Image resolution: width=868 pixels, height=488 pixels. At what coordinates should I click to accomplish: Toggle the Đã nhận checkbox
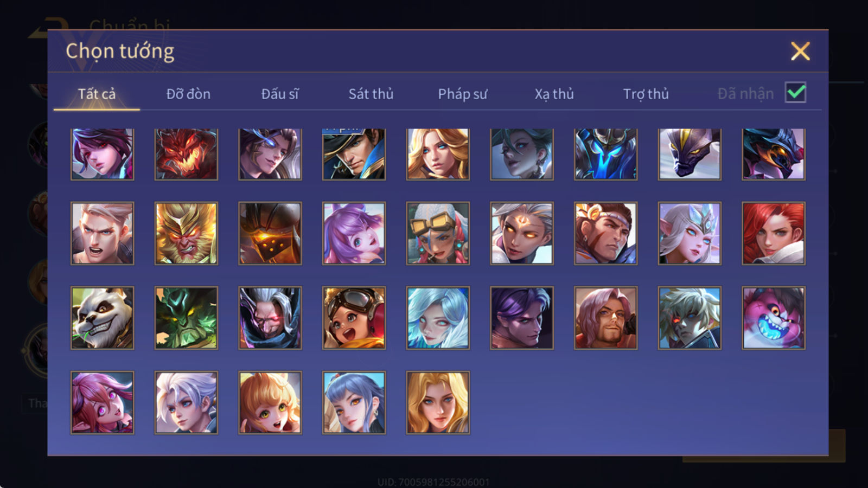pyautogui.click(x=796, y=93)
